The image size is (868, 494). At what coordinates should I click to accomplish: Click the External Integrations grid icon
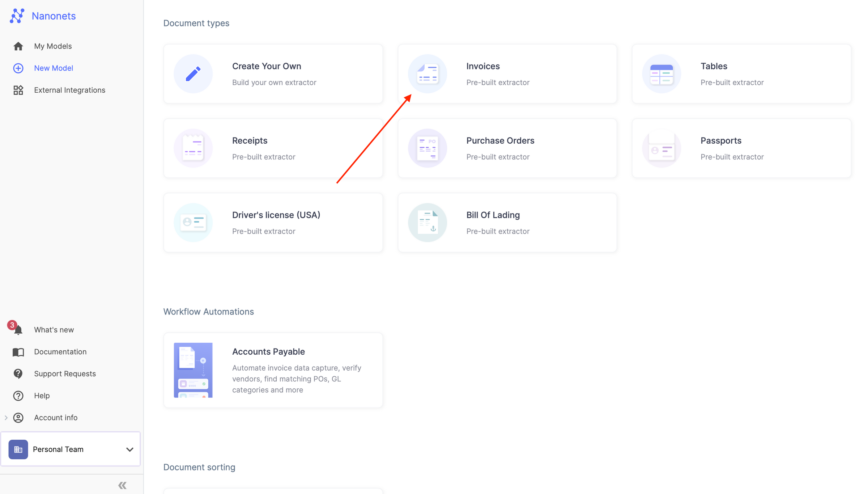coord(18,90)
